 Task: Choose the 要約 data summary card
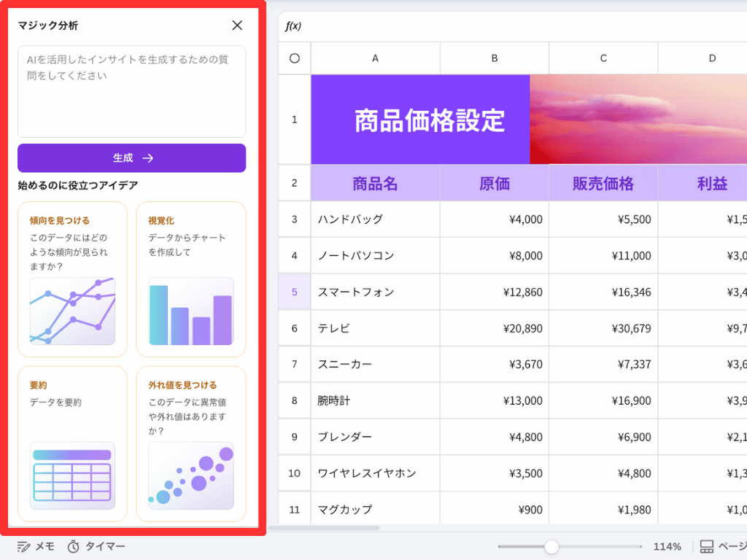[x=72, y=443]
